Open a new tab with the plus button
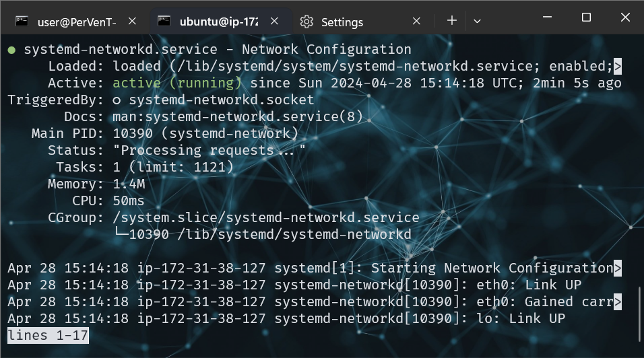Image resolution: width=644 pixels, height=358 pixels. pyautogui.click(x=452, y=21)
